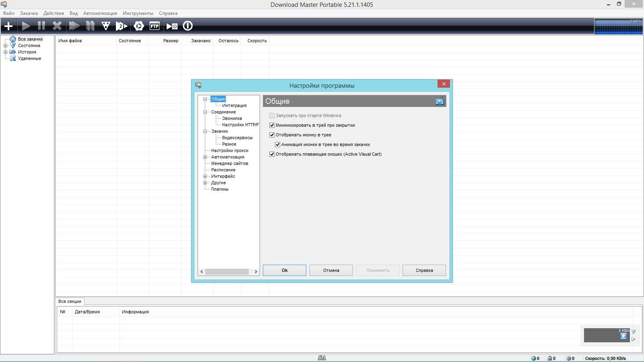Screen dimensions: 644x362
Task: Click the X delete download toolbar icon
Action: point(57,26)
